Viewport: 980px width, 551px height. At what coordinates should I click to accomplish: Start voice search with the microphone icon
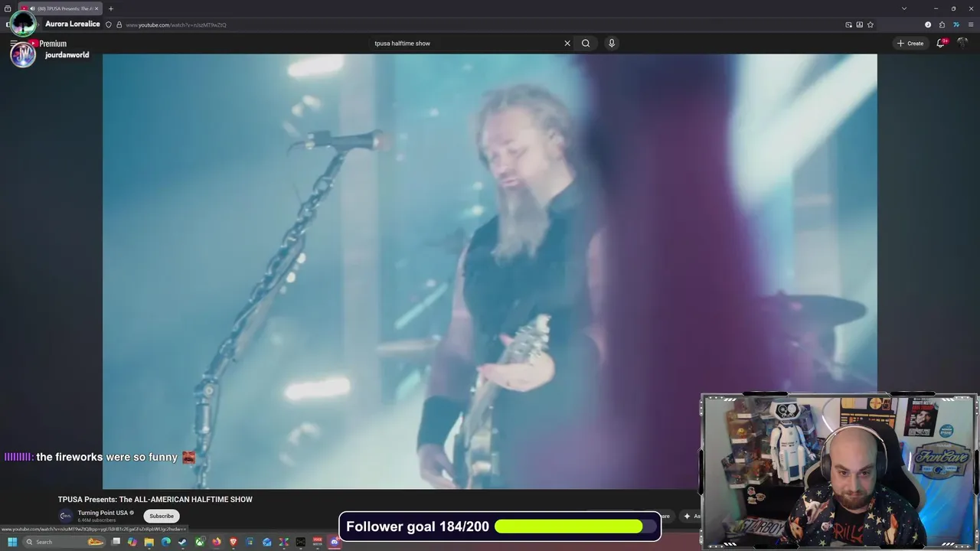611,43
